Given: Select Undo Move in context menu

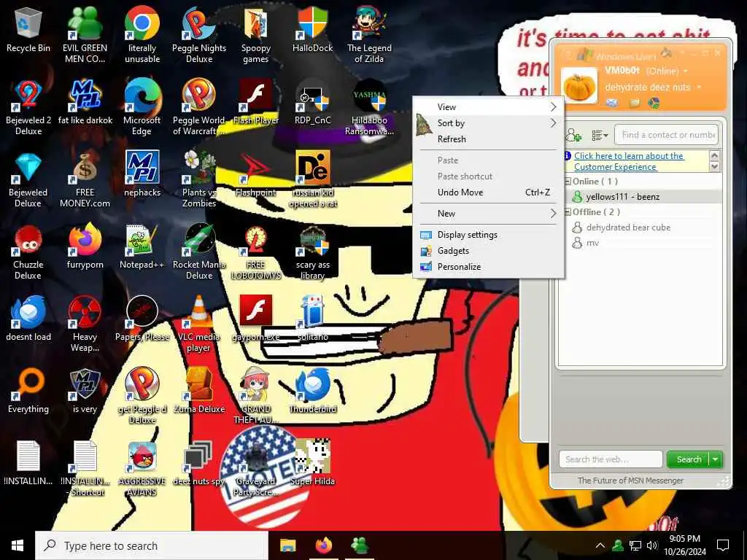Looking at the screenshot, I should pyautogui.click(x=488, y=192).
